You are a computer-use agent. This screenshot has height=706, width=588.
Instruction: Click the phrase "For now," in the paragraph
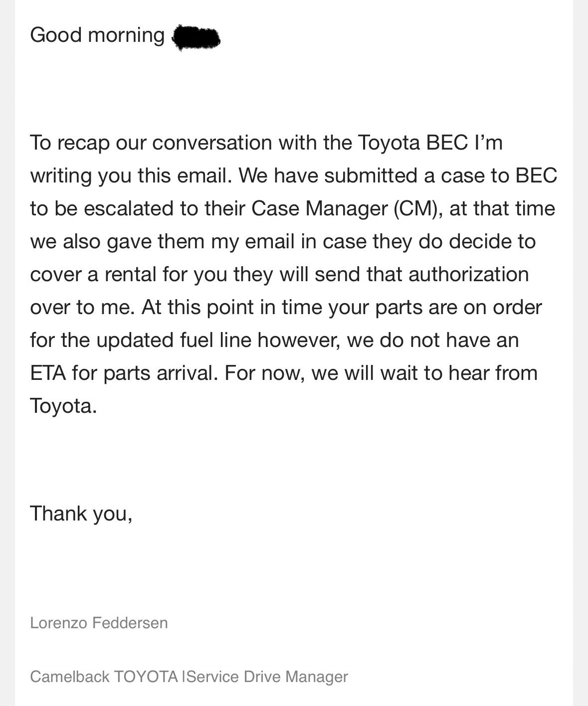click(265, 373)
